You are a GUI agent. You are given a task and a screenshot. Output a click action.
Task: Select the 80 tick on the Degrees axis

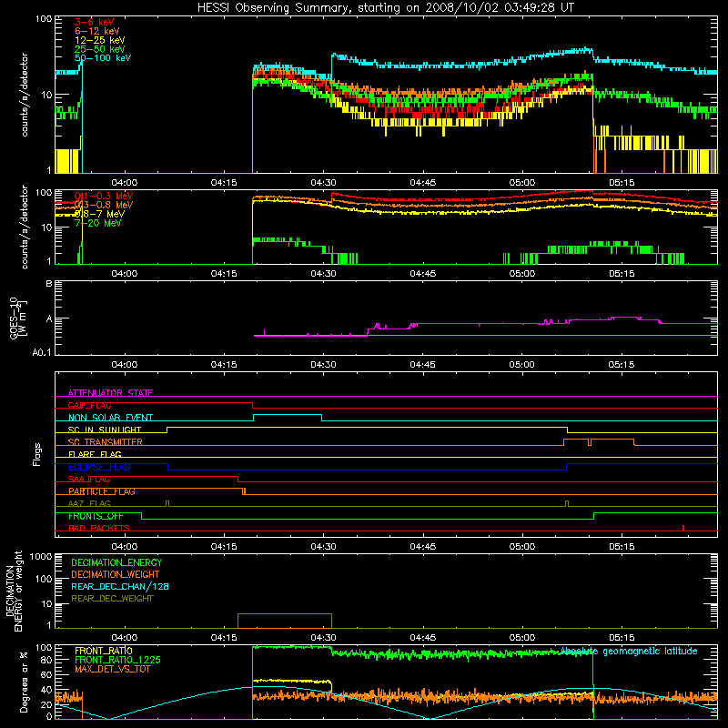click(46, 660)
